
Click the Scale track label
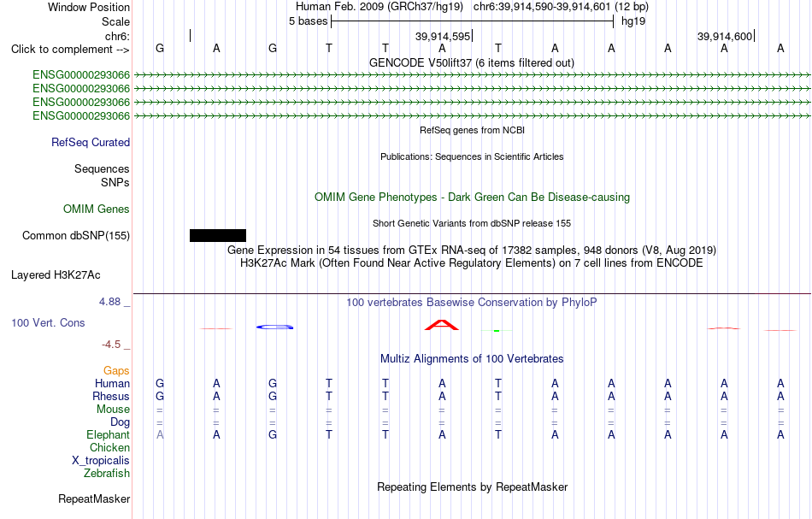tap(115, 21)
